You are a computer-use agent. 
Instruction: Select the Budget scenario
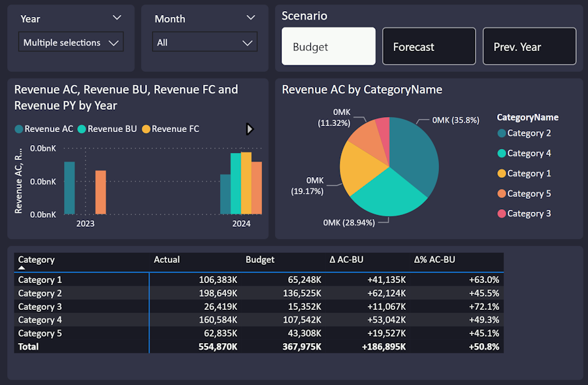(x=328, y=46)
